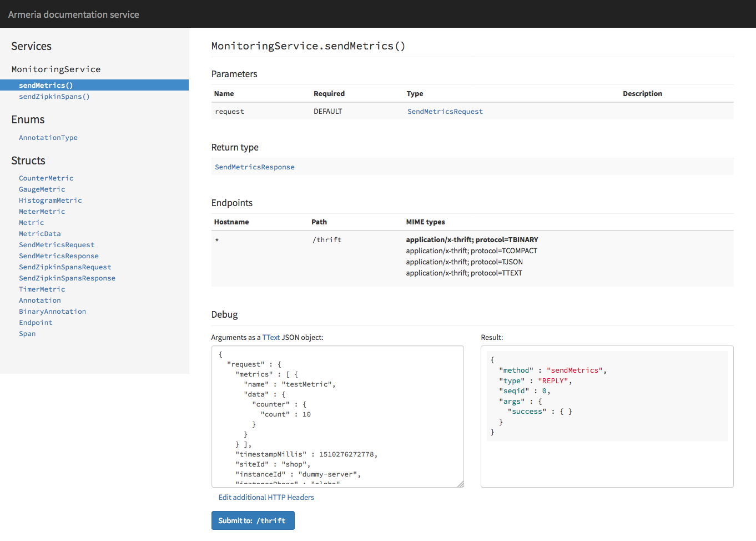This screenshot has width=756, height=541.
Task: Submit the debug request to /thrift
Action: 253,520
